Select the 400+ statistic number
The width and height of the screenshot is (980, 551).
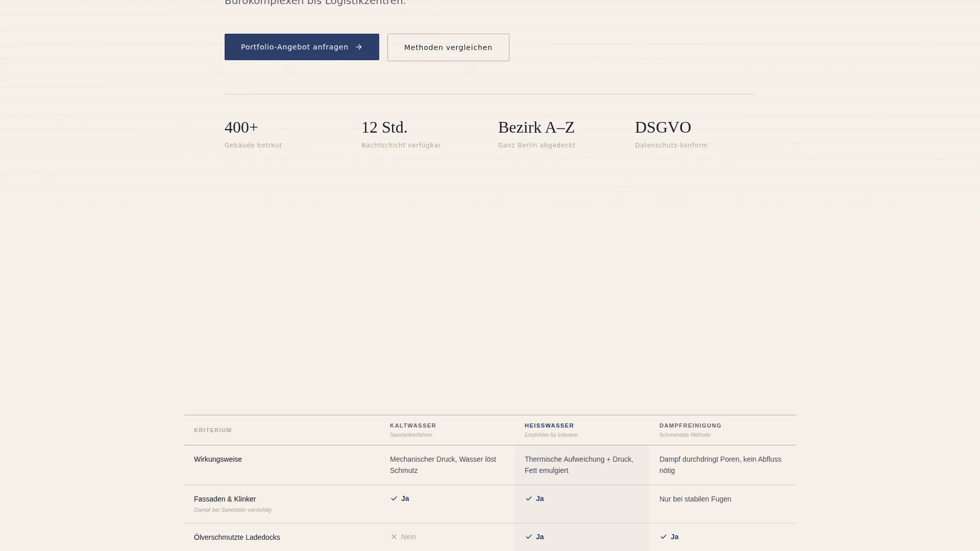[241, 127]
